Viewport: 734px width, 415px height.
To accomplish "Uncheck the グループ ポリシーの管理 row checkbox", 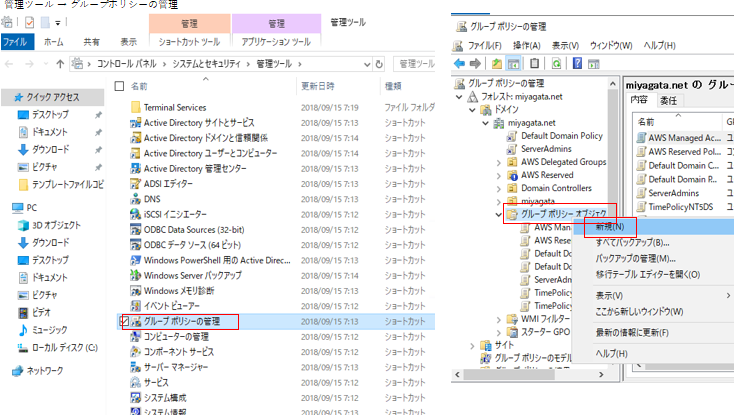I will tap(124, 321).
